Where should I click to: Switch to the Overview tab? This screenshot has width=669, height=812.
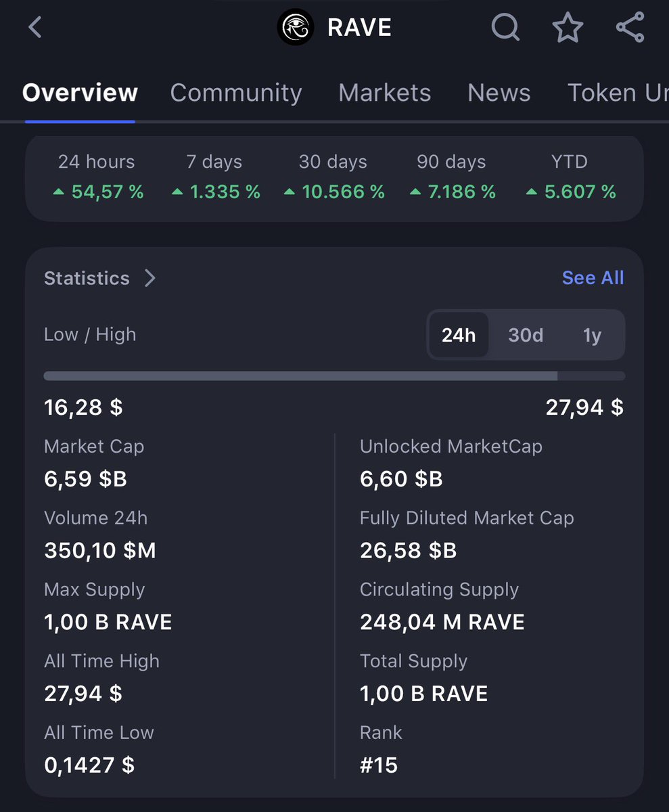(80, 93)
